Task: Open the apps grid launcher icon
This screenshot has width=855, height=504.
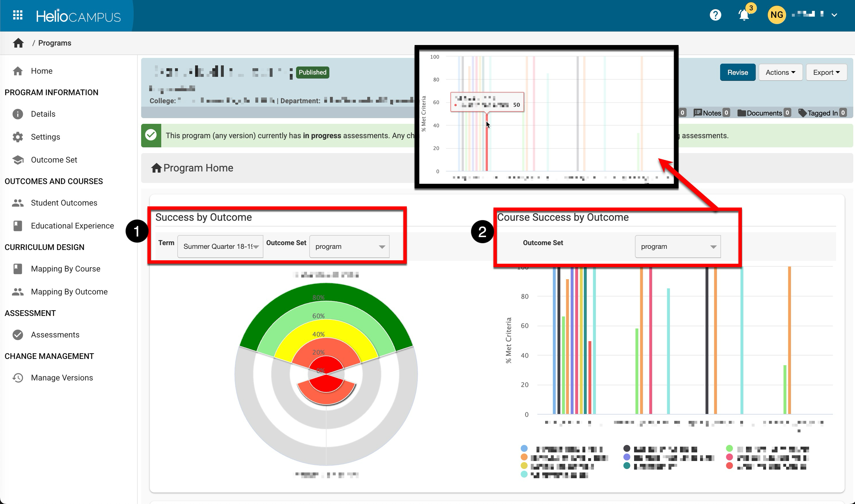Action: coord(18,15)
